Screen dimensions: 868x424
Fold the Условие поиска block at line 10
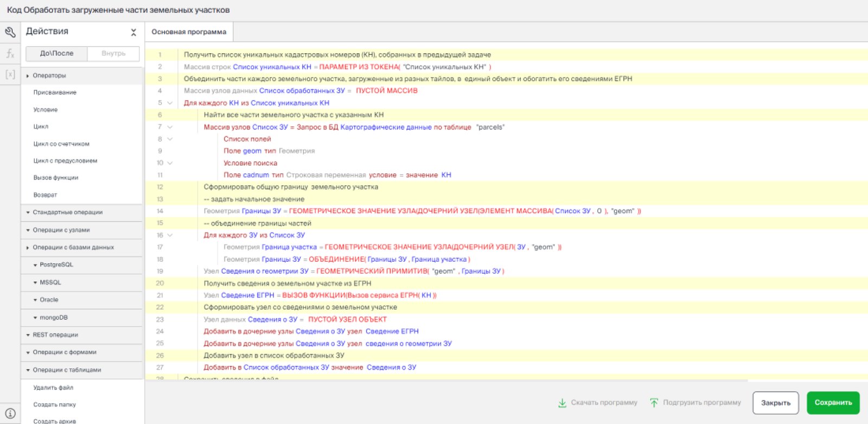(170, 163)
